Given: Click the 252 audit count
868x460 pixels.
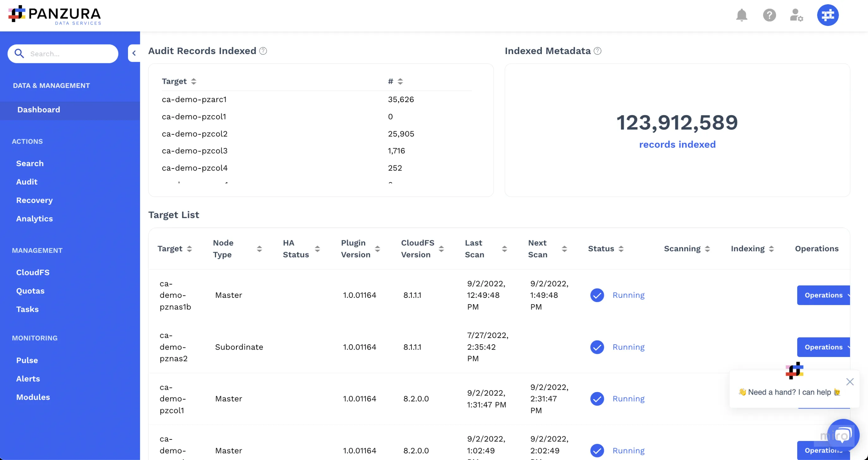Looking at the screenshot, I should click(x=395, y=168).
